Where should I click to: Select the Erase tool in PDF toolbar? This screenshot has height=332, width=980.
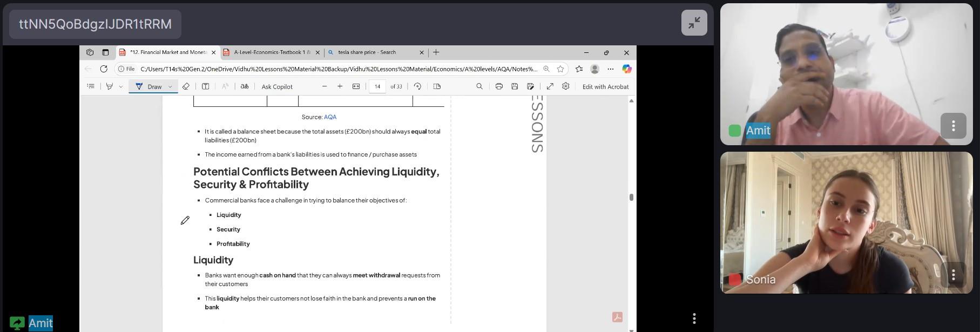tap(186, 86)
